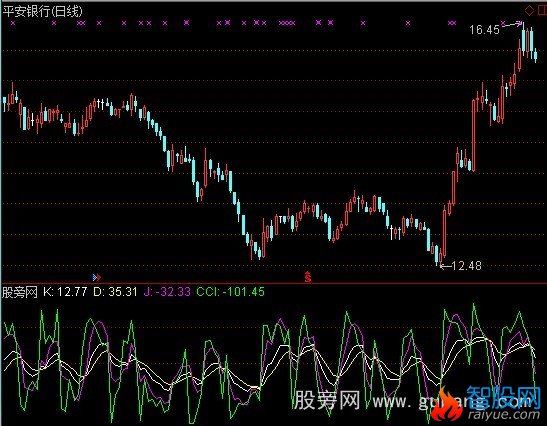Viewport: 547px width, 426px height.
Task: Click the high price label 16.45
Action: coord(484,30)
